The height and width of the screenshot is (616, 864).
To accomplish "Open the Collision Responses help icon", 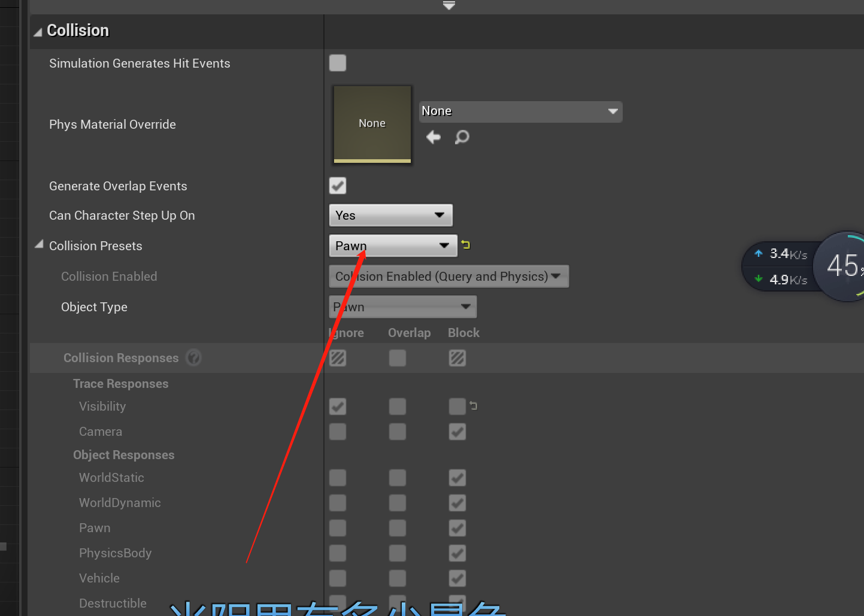I will 193,357.
